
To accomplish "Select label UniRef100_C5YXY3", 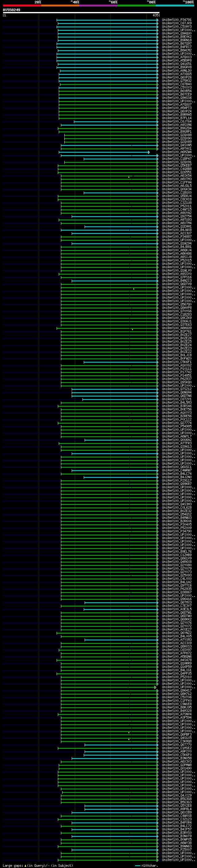I will (176, 88).
